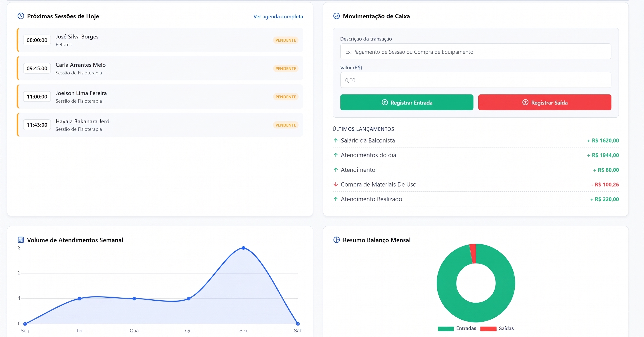Click the Registrar Entrada button
This screenshot has height=337, width=644.
click(407, 102)
